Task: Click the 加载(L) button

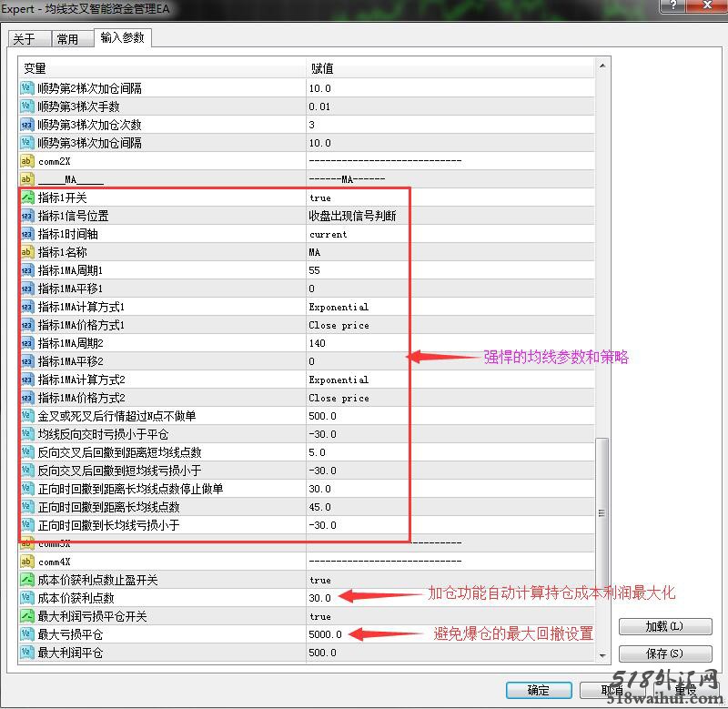Action: click(665, 626)
